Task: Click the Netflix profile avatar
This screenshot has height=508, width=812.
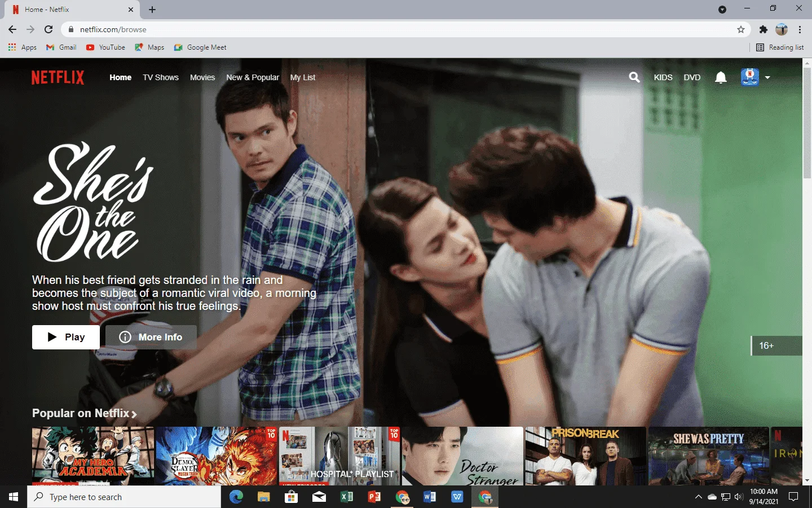Action: point(750,77)
